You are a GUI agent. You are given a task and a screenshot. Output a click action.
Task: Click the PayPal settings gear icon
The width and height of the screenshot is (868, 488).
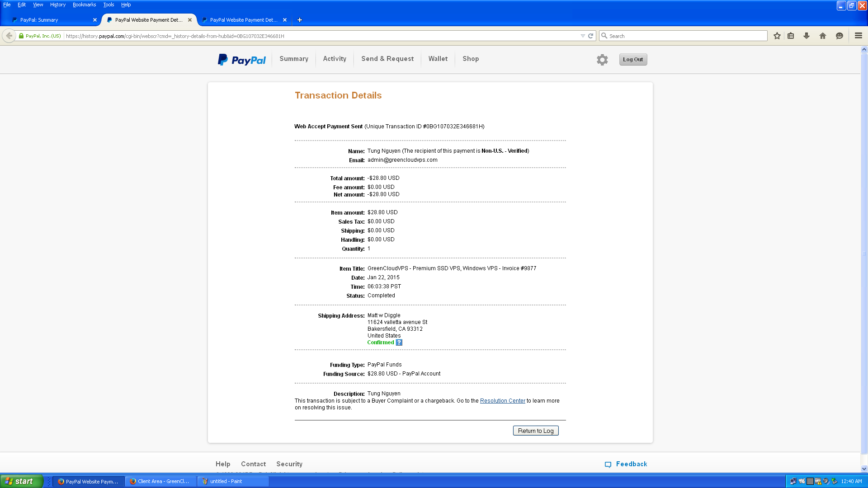pos(602,60)
